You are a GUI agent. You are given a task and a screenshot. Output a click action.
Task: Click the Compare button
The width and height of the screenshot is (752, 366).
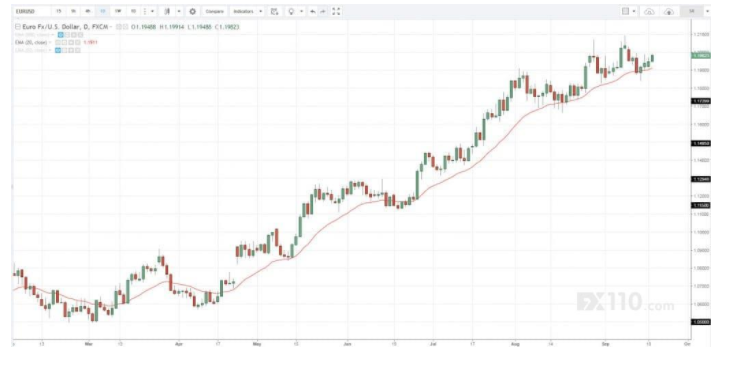point(214,11)
